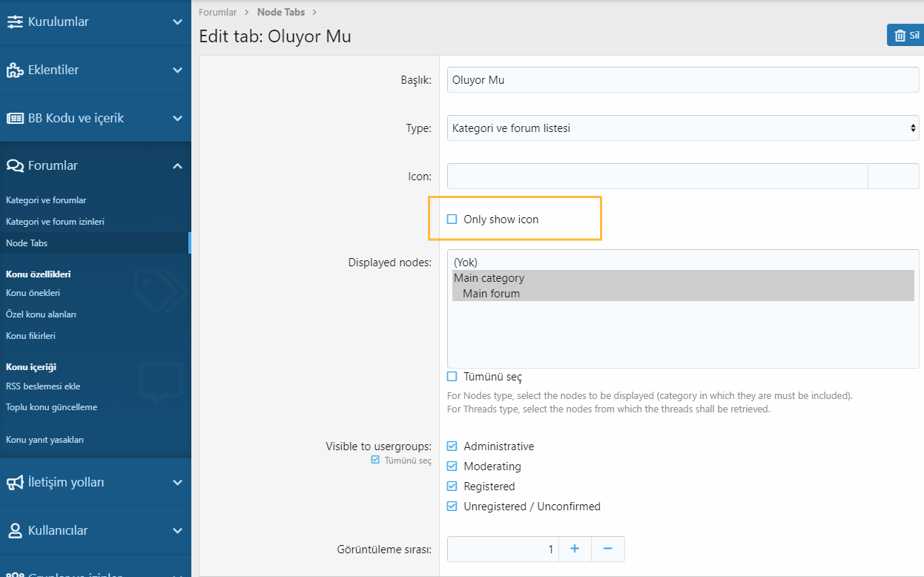924x577 pixels.
Task: Uncheck the Moderating usergroup
Action: click(452, 466)
